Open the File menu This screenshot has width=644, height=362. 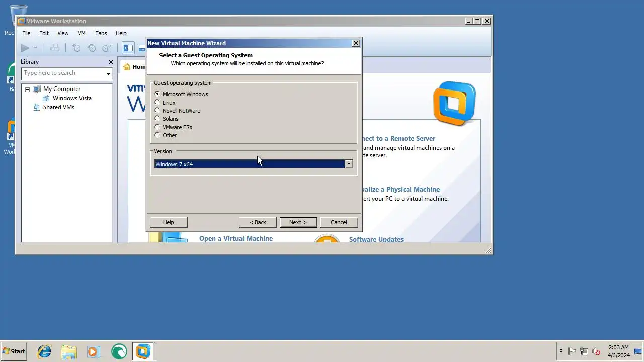coord(26,33)
